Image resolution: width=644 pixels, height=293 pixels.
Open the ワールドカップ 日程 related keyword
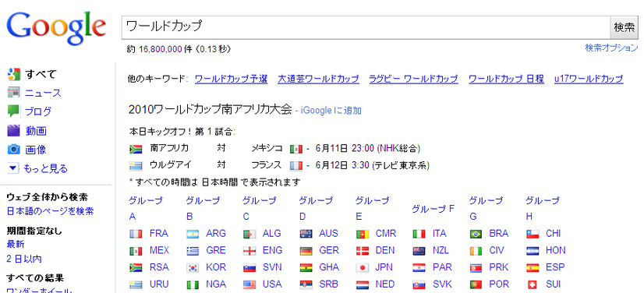pos(506,79)
